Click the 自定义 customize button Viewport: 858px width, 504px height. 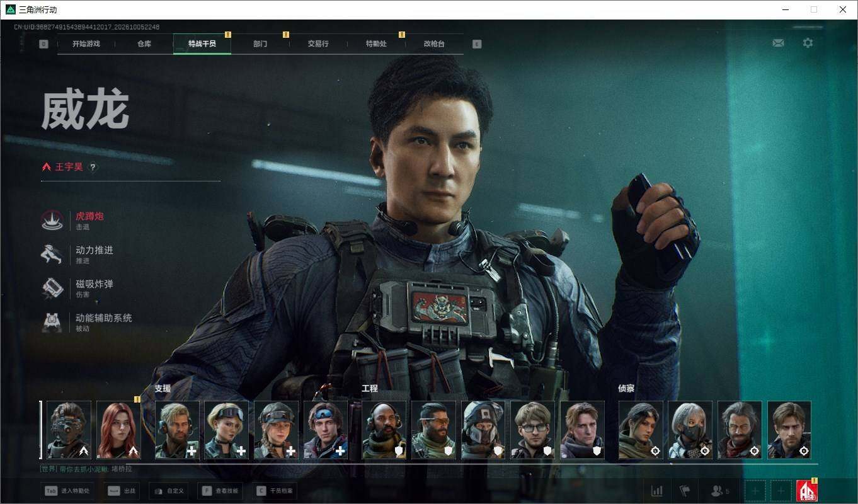tap(169, 491)
